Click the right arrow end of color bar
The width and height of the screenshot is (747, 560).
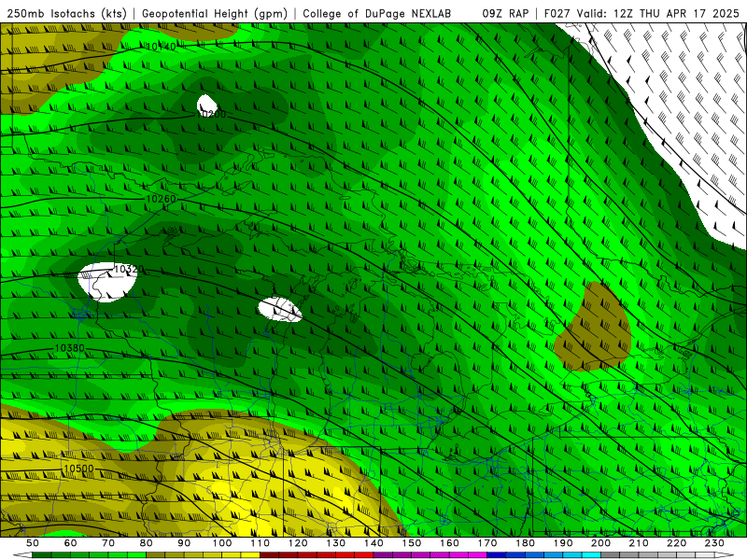(x=724, y=555)
